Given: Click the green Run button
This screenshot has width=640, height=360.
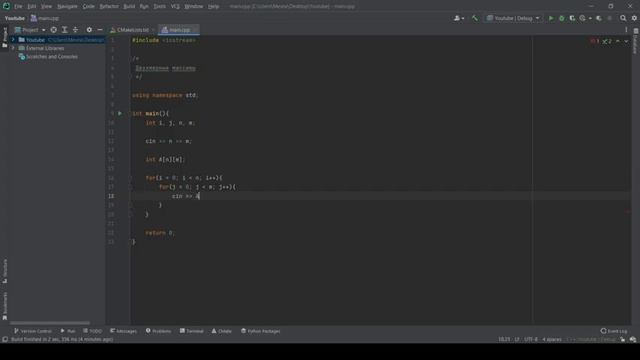Looking at the screenshot, I should [x=551, y=18].
